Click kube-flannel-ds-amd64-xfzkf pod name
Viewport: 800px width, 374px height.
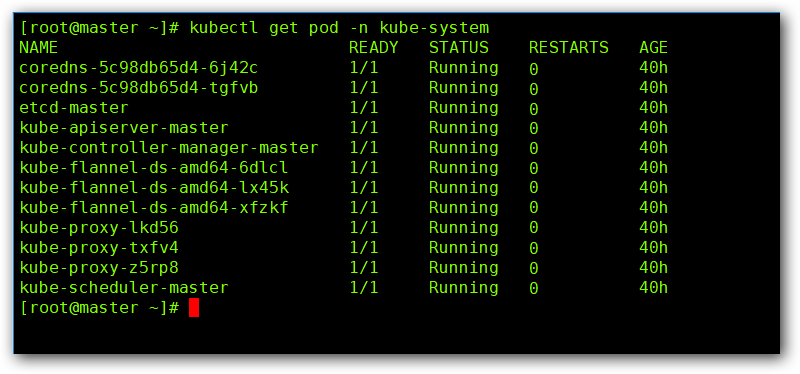click(x=154, y=208)
